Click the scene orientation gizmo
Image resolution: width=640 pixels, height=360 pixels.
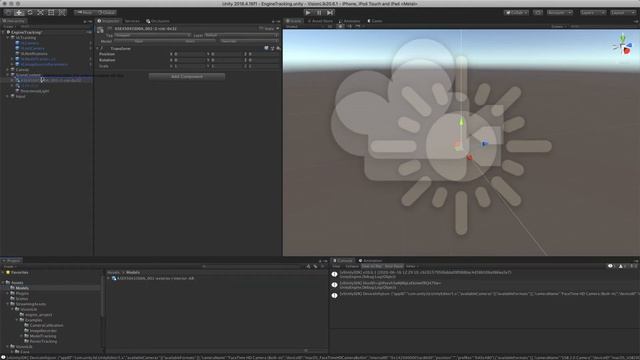pyautogui.click(x=623, y=46)
